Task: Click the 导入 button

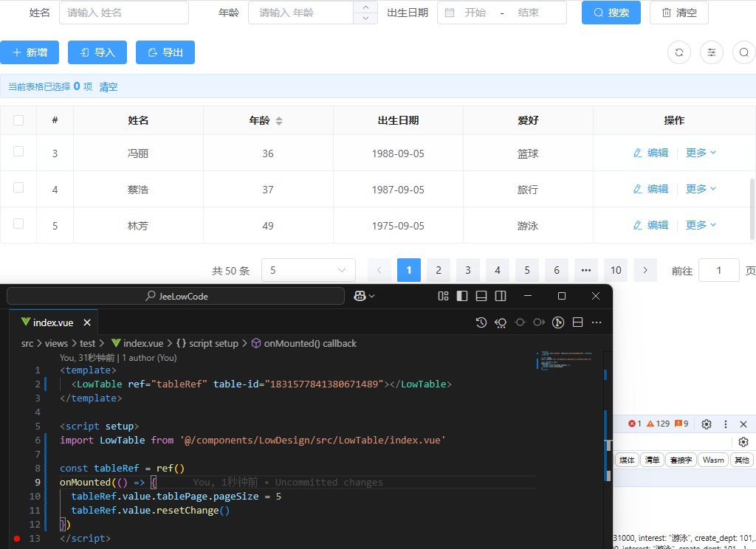Action: (97, 52)
